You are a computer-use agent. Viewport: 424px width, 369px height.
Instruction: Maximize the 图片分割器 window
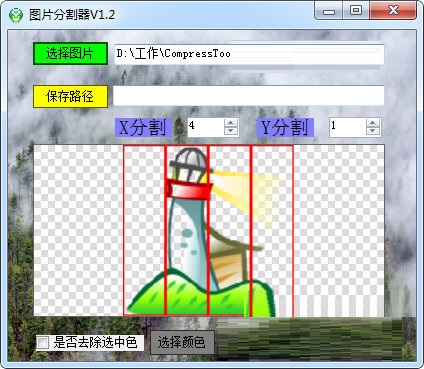click(356, 11)
